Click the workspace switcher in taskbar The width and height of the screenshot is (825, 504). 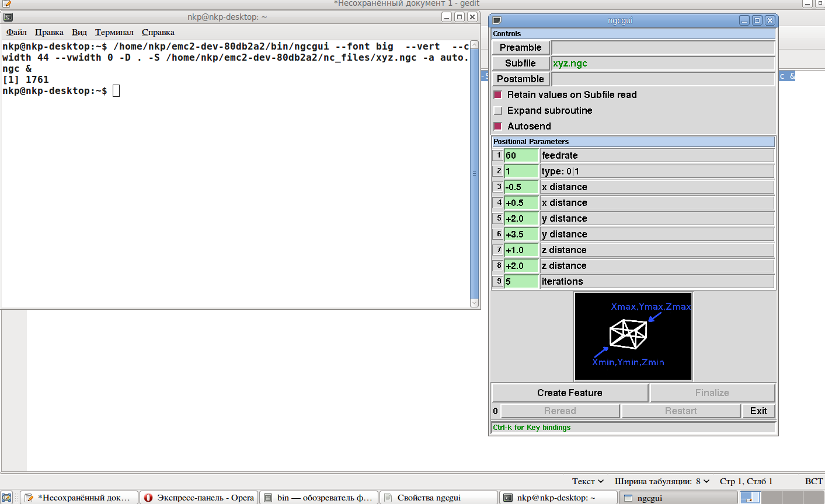coord(782,498)
